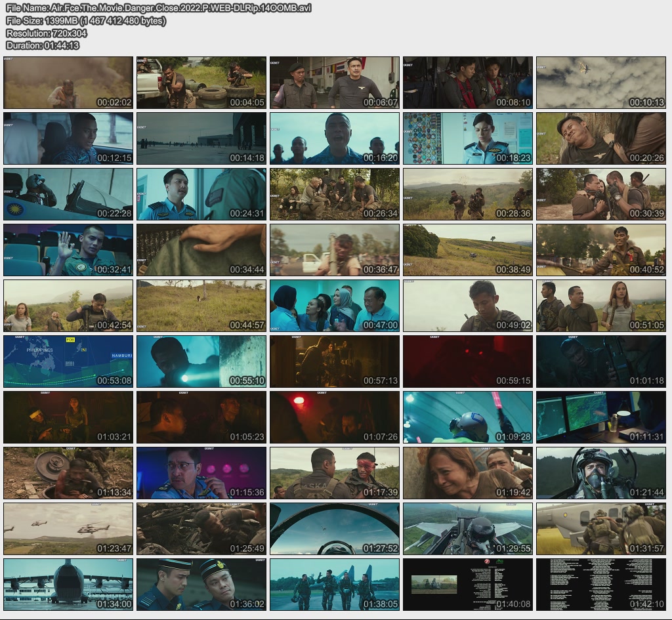Click the Duration 01:44:13 text

[x=43, y=45]
